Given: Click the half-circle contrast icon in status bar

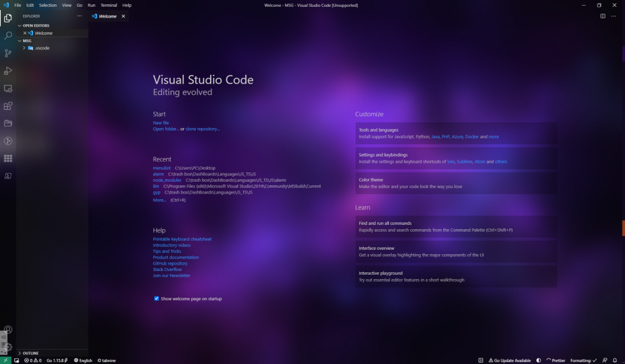Looking at the screenshot, I should (539, 360).
